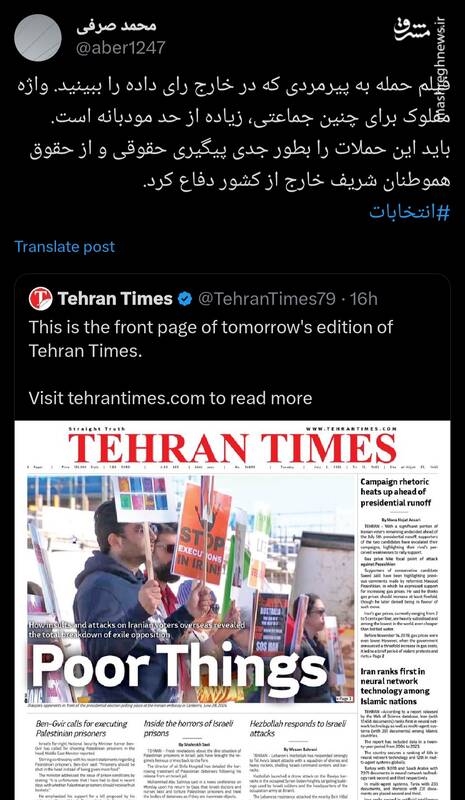The height and width of the screenshot is (800, 465).
Task: Click Translate post
Action: click(x=65, y=246)
